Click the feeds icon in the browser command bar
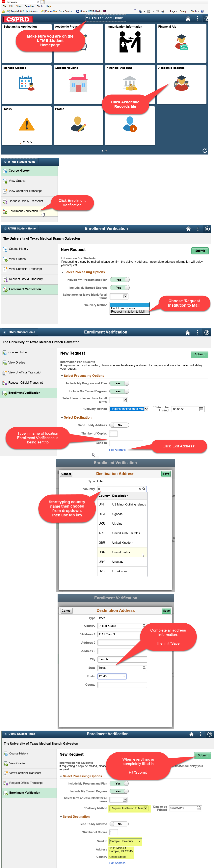 149,11
